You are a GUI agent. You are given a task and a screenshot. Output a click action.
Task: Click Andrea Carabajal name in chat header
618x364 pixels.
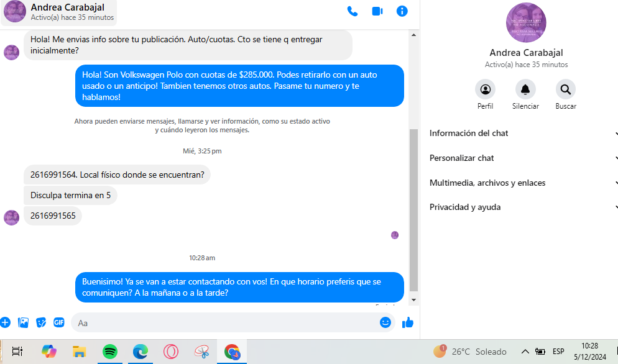(x=67, y=7)
